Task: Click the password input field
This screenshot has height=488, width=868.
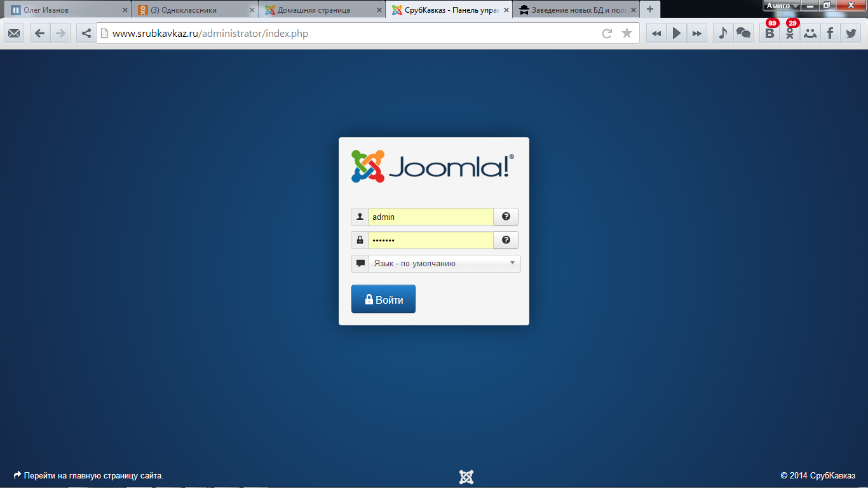Action: (x=431, y=240)
